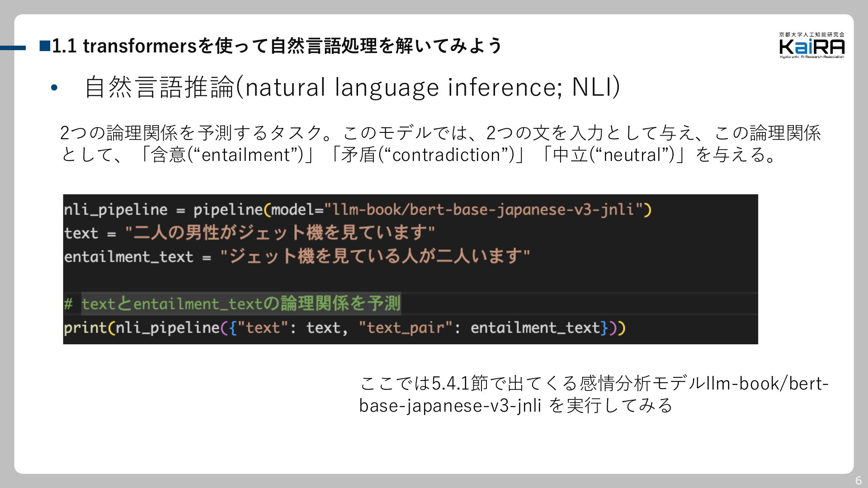Viewport: 868px width, 488px height.
Task: Click the text variable code line
Action: point(250,233)
